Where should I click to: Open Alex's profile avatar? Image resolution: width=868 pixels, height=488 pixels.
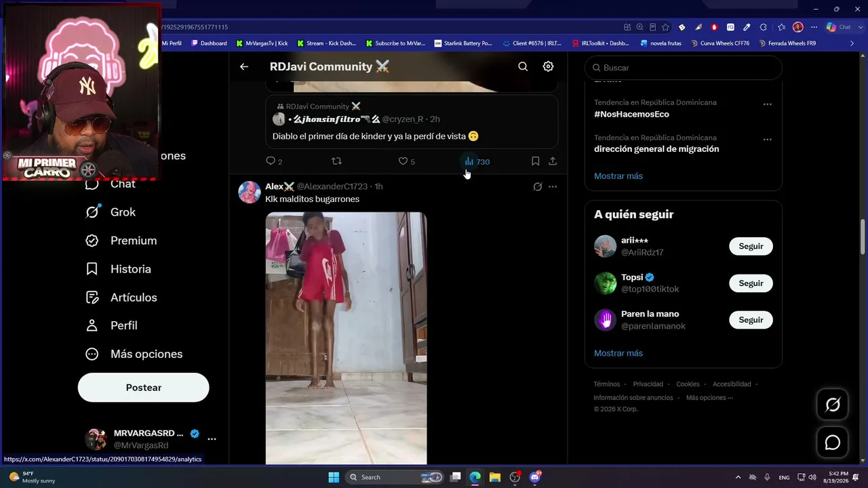click(x=250, y=192)
